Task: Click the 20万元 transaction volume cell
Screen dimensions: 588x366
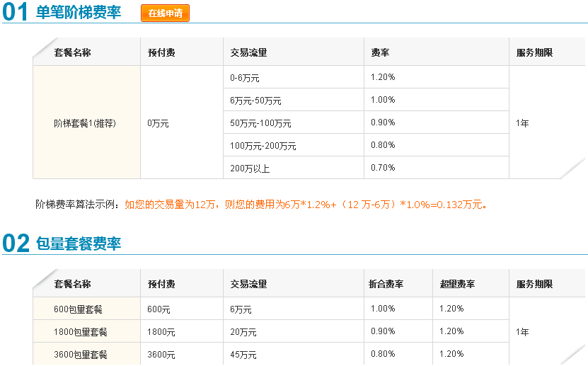Action: (243, 332)
